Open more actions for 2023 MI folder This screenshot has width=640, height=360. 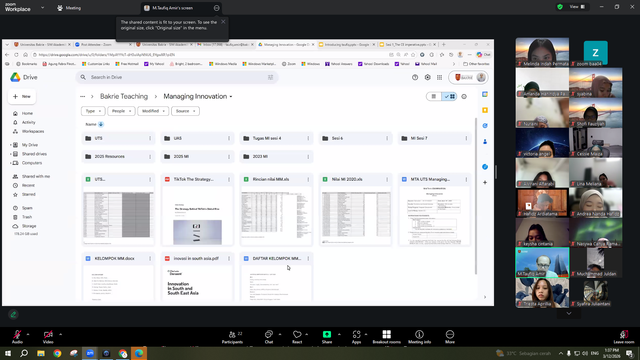(308, 156)
